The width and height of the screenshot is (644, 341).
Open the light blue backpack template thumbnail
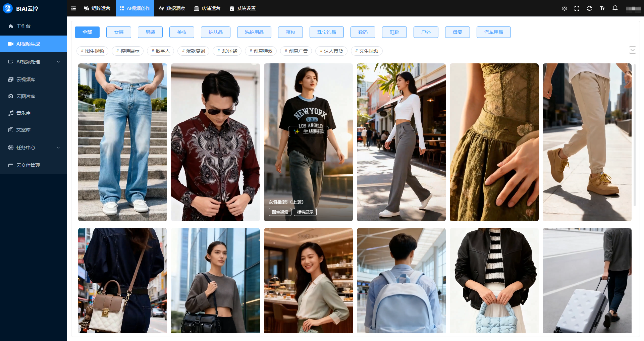(401, 281)
